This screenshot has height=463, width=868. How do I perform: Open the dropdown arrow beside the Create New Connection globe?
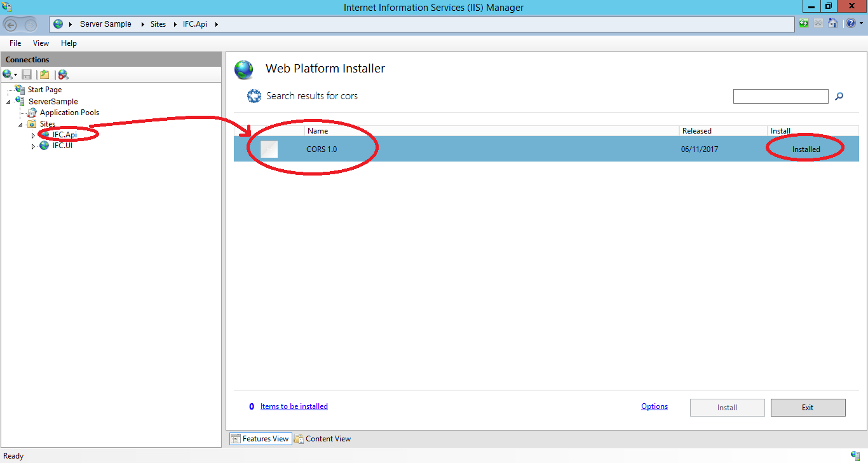[x=16, y=75]
